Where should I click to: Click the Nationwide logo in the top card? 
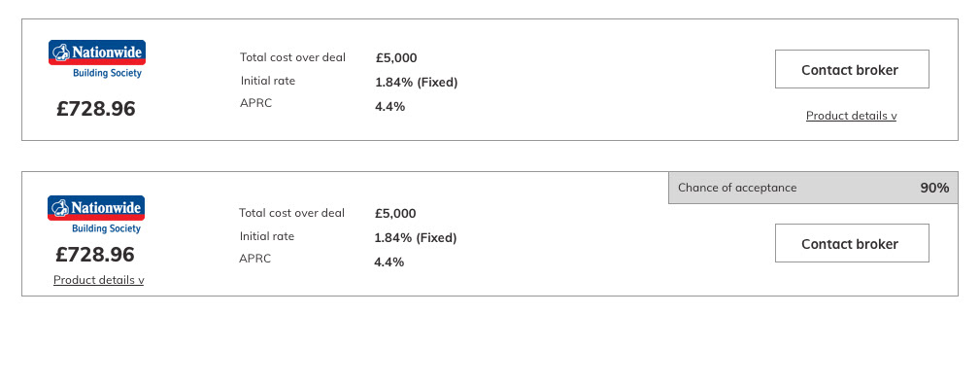(x=97, y=59)
